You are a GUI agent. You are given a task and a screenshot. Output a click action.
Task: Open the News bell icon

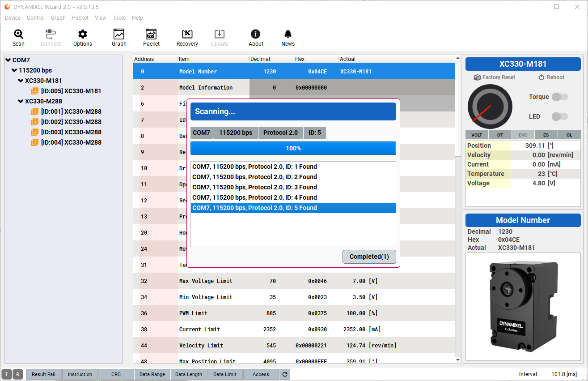[288, 38]
